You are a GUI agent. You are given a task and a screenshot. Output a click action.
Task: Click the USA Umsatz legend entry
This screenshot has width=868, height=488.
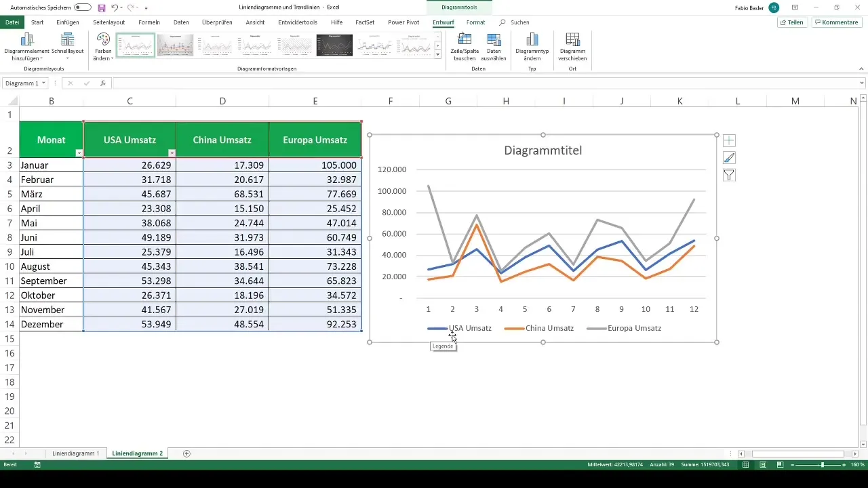click(460, 328)
